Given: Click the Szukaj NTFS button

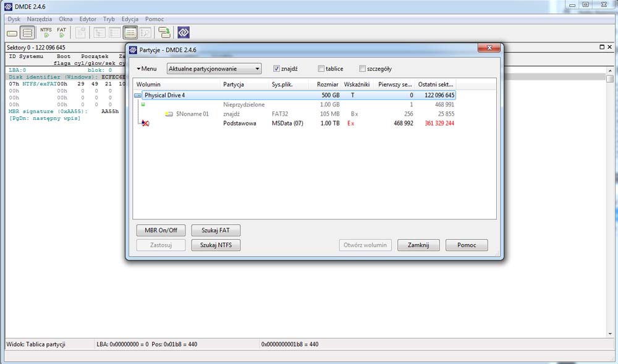Looking at the screenshot, I should [216, 245].
